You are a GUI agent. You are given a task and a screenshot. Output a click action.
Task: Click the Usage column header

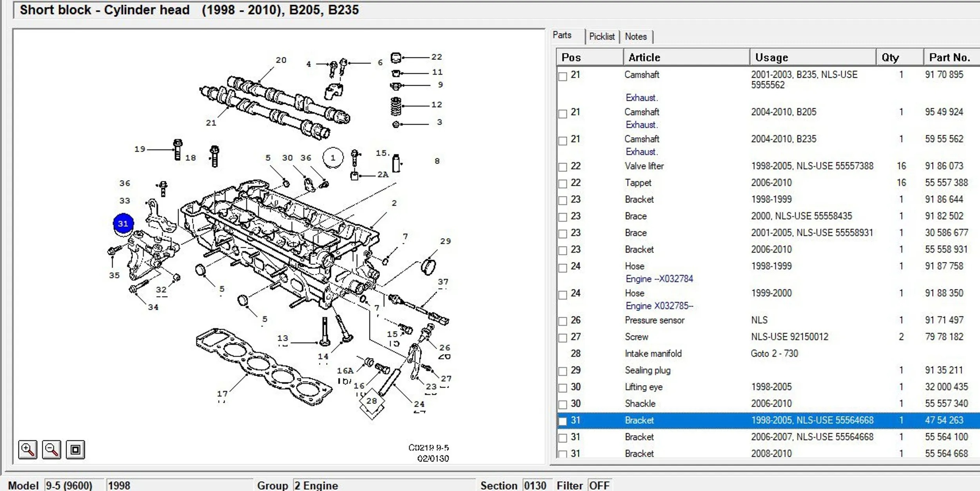click(771, 58)
